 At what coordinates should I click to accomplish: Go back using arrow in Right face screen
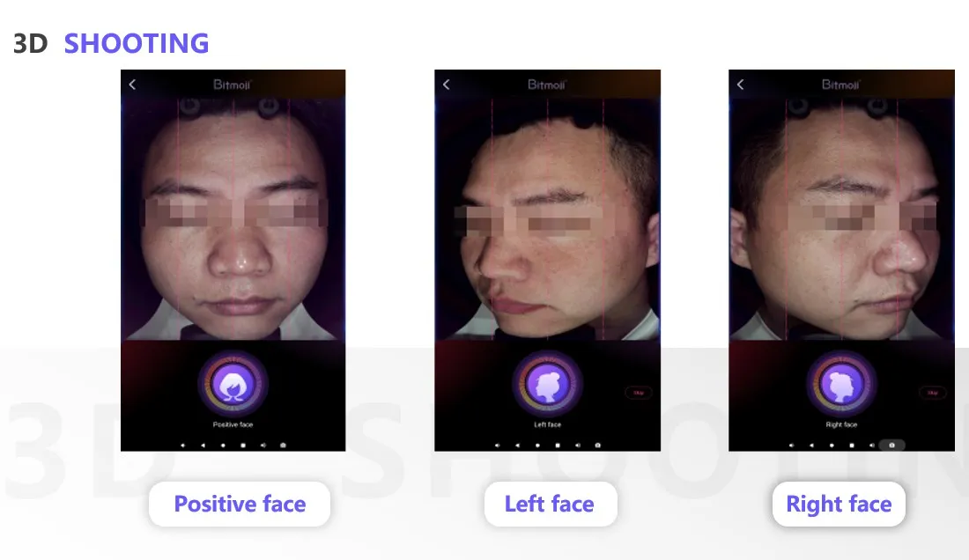point(740,85)
